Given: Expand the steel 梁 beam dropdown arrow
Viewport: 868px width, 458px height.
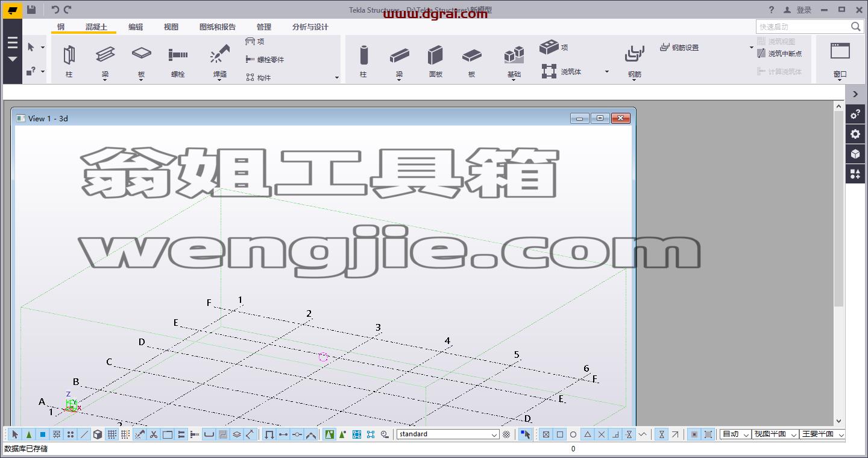Looking at the screenshot, I should (105, 80).
